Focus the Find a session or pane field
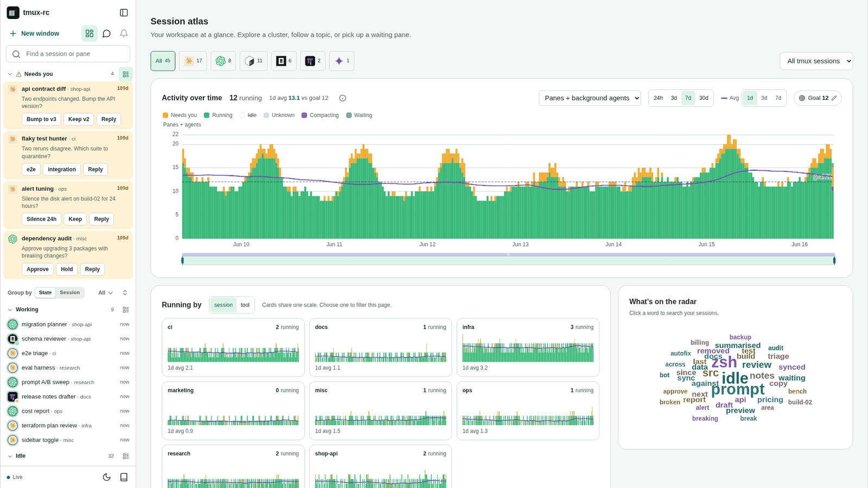The width and height of the screenshot is (868, 488). click(x=68, y=54)
